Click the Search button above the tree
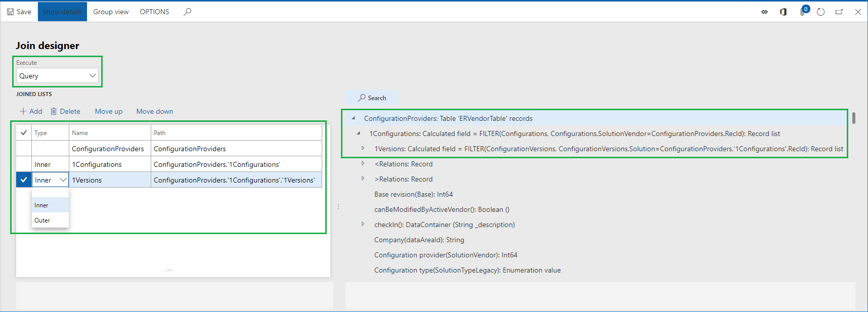The width and height of the screenshot is (868, 312). tap(372, 98)
